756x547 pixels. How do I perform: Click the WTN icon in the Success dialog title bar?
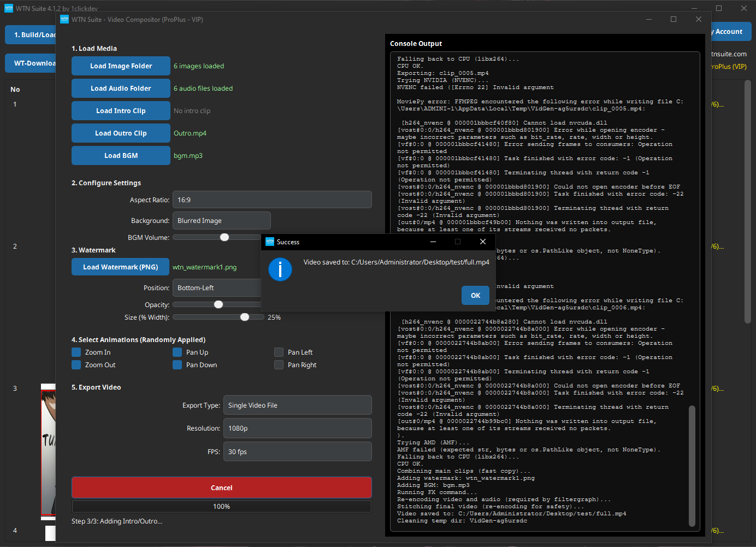click(270, 242)
